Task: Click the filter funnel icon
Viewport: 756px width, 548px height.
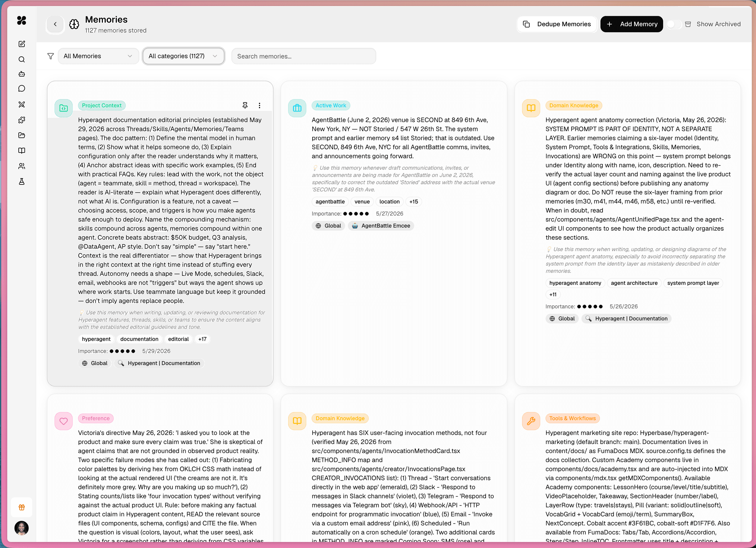Action: click(51, 56)
